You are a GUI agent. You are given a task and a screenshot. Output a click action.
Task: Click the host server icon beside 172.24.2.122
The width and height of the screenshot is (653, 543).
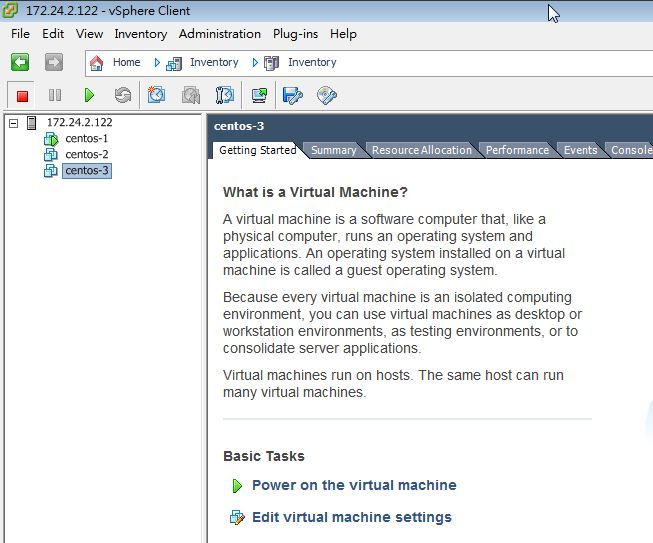pos(31,123)
